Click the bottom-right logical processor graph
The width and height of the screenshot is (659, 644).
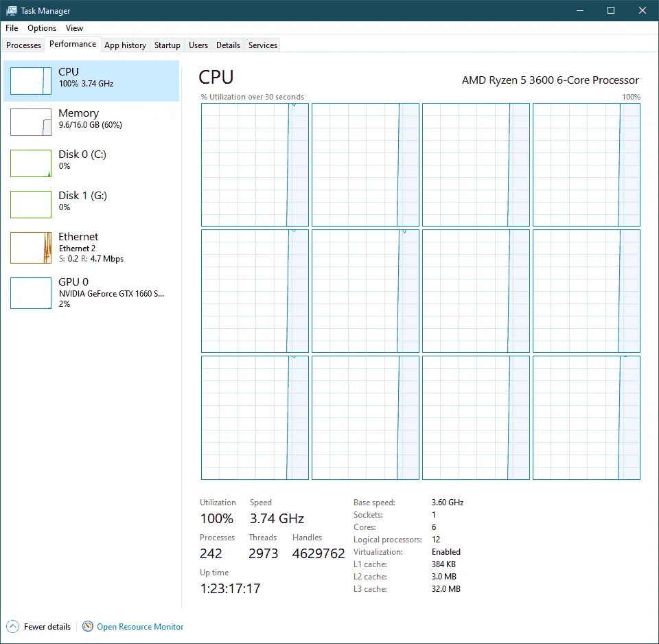coord(586,418)
